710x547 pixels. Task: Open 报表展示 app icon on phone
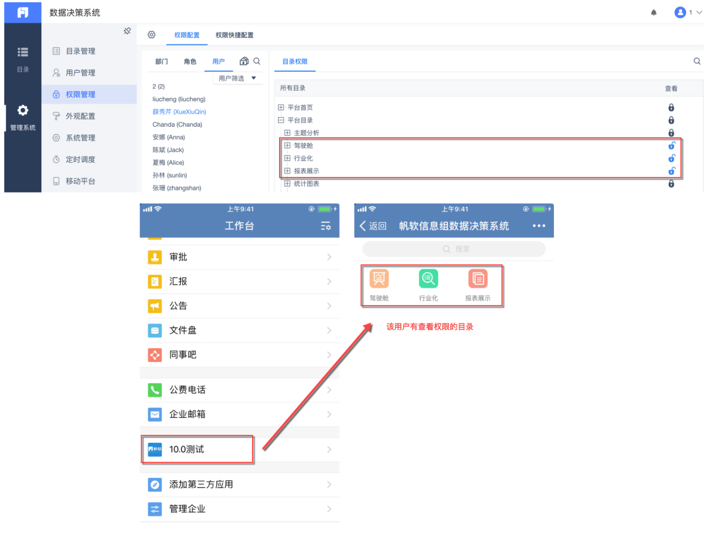478,278
